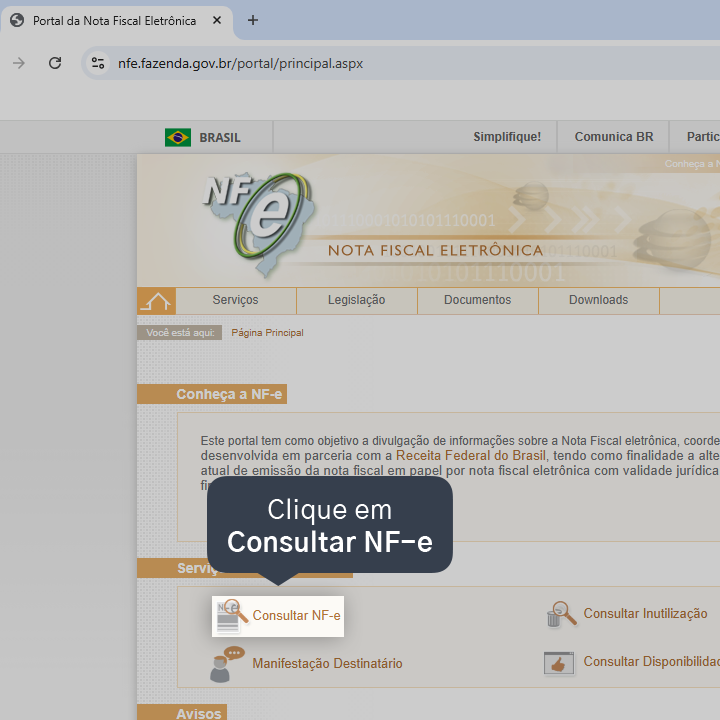Click the Avisos section heading
Image resolution: width=720 pixels, height=720 pixels.
click(182, 713)
